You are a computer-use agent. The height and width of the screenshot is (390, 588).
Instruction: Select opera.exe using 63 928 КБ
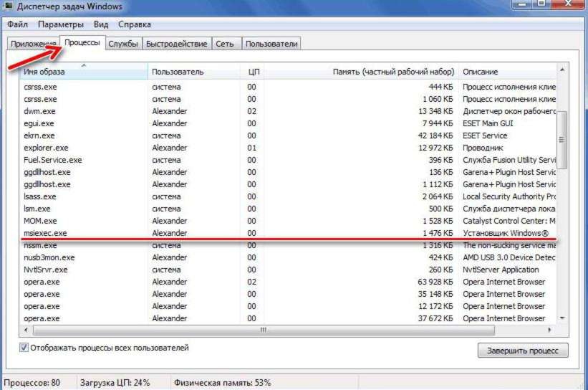tap(289, 282)
